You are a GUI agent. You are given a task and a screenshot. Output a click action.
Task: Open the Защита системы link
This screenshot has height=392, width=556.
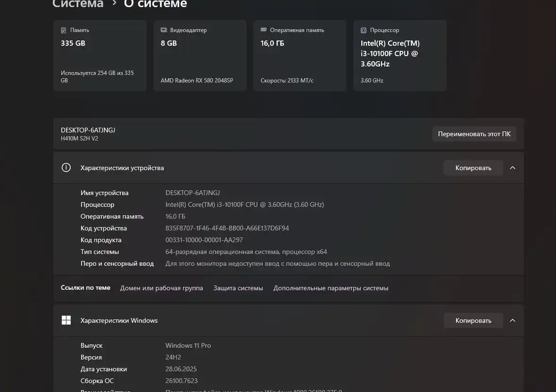tap(238, 288)
